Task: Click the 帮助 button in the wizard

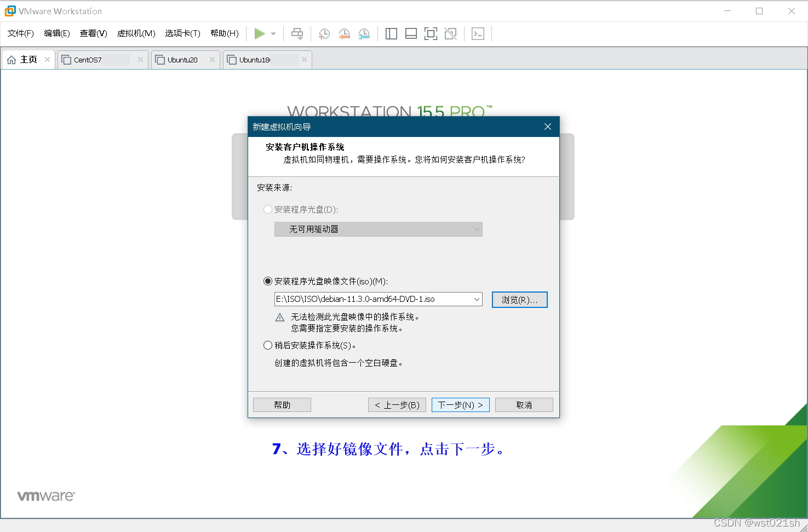Action: click(x=282, y=405)
